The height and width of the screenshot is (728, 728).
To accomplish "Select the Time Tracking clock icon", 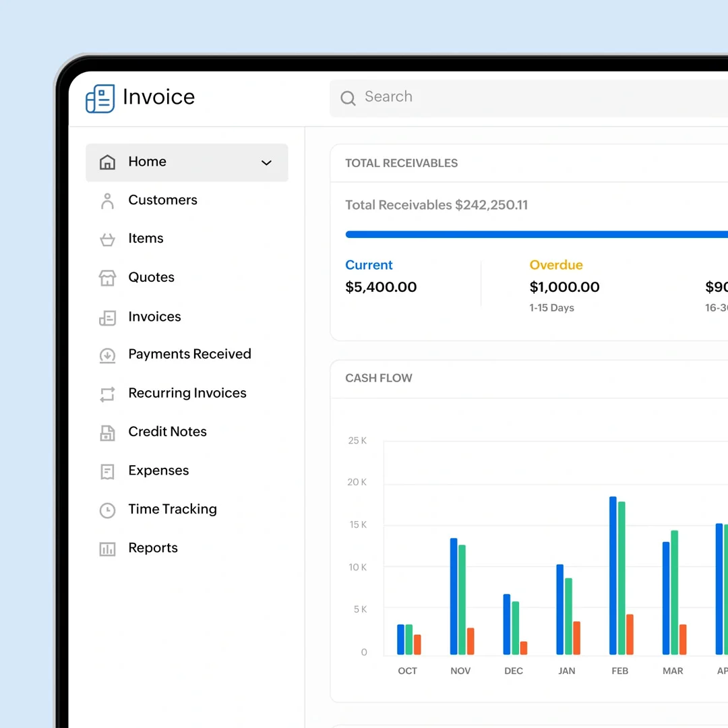I will tap(108, 510).
